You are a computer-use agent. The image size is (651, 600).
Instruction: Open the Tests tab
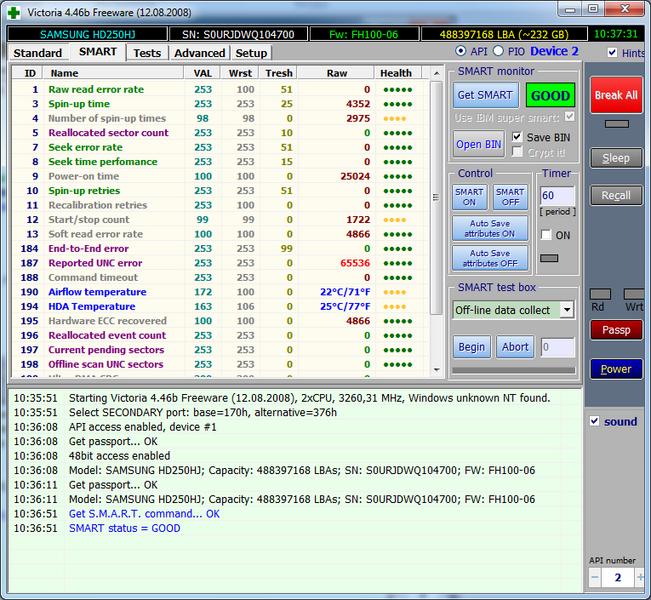(x=147, y=53)
